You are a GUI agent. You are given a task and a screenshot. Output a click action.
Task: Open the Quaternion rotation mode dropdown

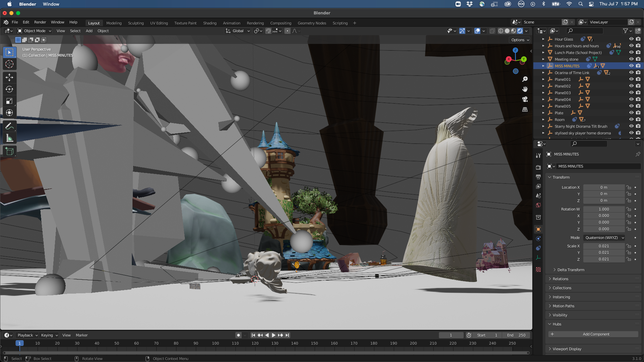(x=604, y=238)
